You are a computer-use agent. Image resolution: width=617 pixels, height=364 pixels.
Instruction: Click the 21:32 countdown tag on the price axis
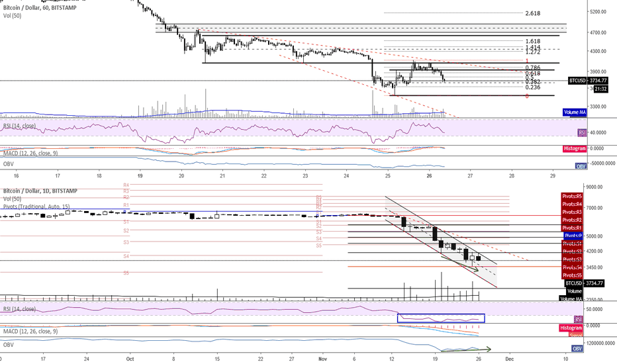coord(600,89)
